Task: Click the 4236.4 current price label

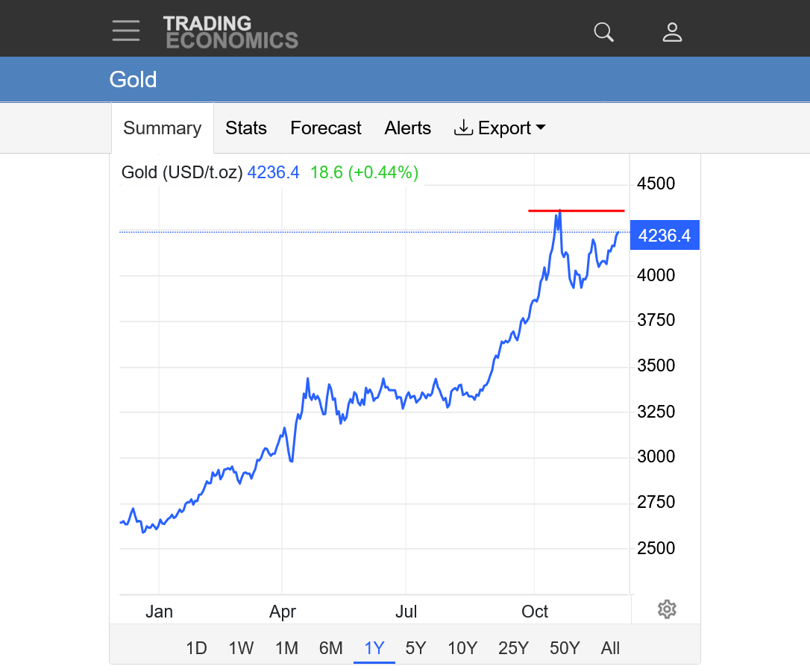Action: tap(665, 236)
